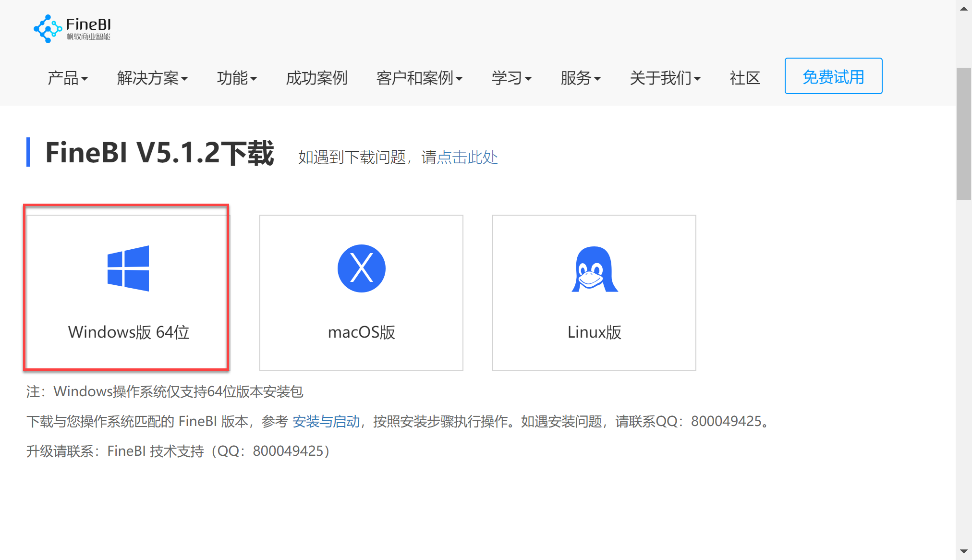972x560 pixels.
Task: Click the 点击此处 help link
Action: pyautogui.click(x=467, y=157)
